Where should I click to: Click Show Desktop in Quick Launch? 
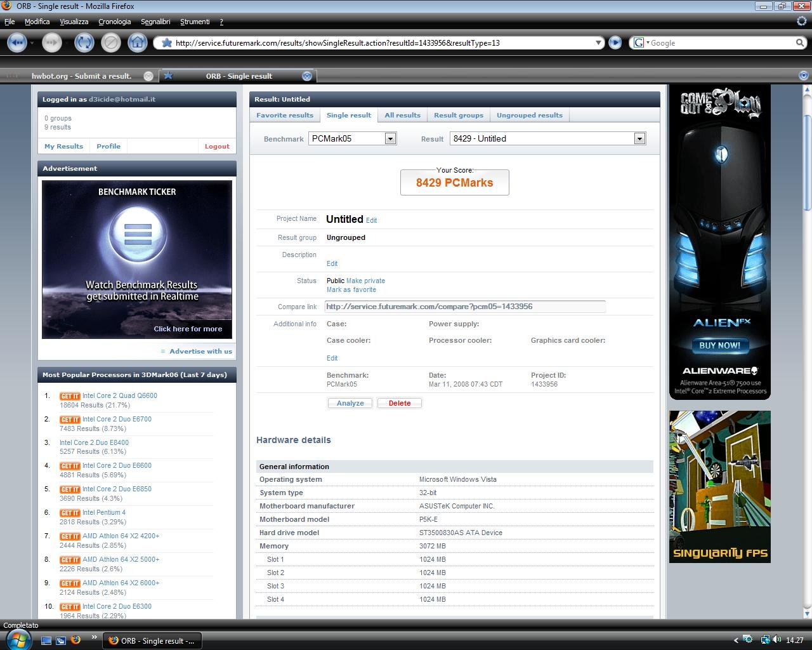[x=46, y=640]
